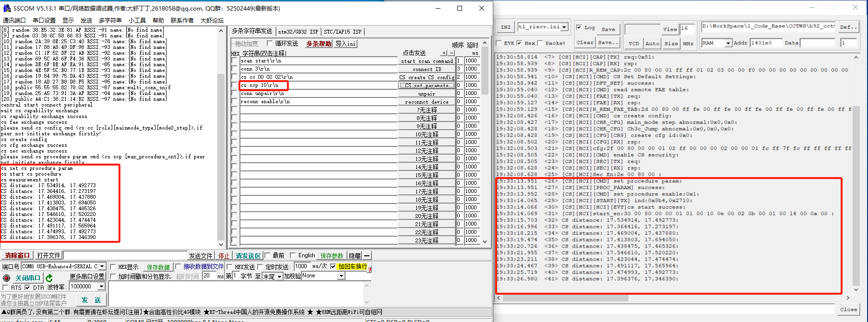Open the 通讯端口 menu
This screenshot has width=868, height=322.
14,20
